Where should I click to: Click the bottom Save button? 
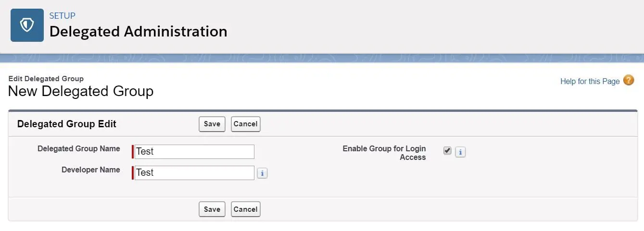(x=212, y=209)
